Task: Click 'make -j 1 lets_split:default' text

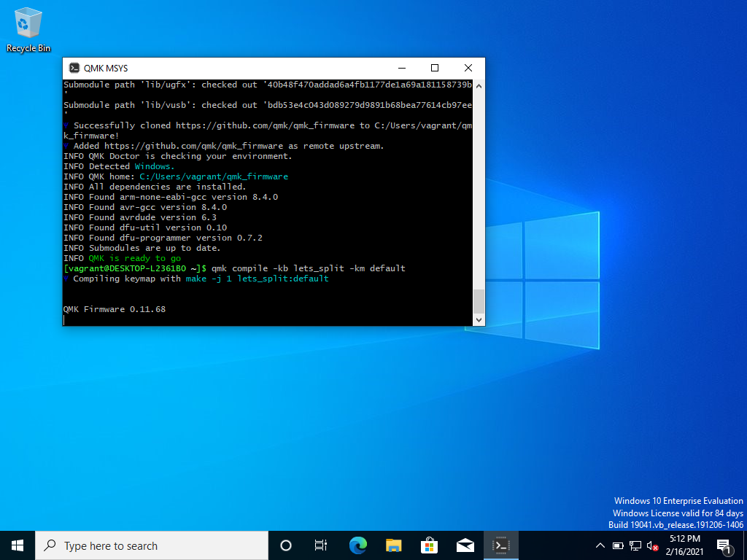Action: [258, 279]
